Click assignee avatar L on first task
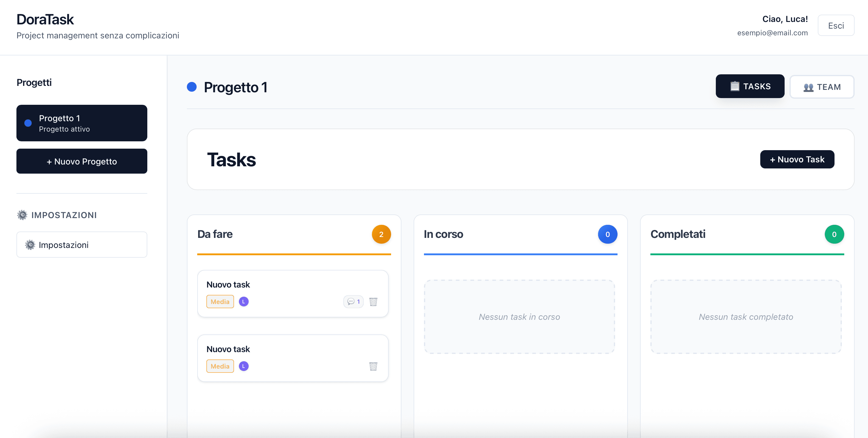Image resolution: width=868 pixels, height=438 pixels. click(243, 302)
